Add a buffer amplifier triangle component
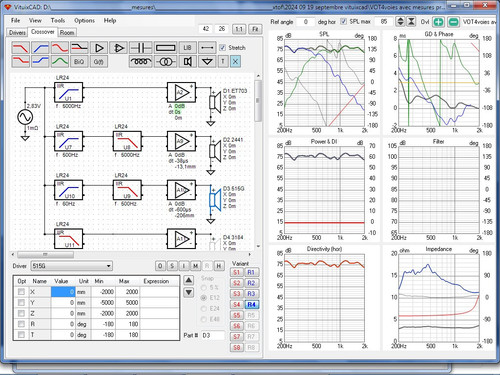 (99, 48)
